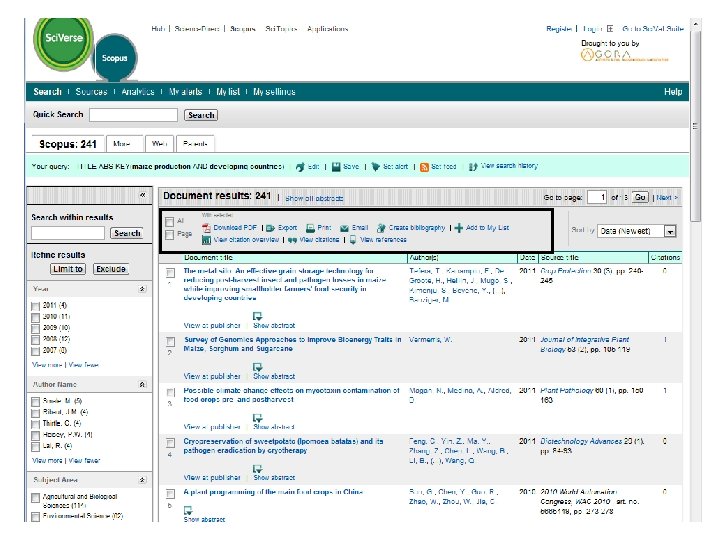Collapse the Author Name section
The image size is (720, 540).
tap(142, 385)
